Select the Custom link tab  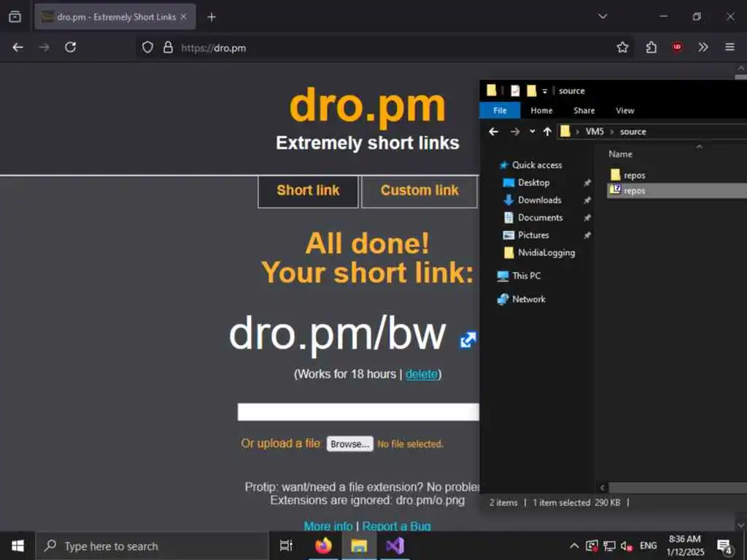tap(419, 192)
